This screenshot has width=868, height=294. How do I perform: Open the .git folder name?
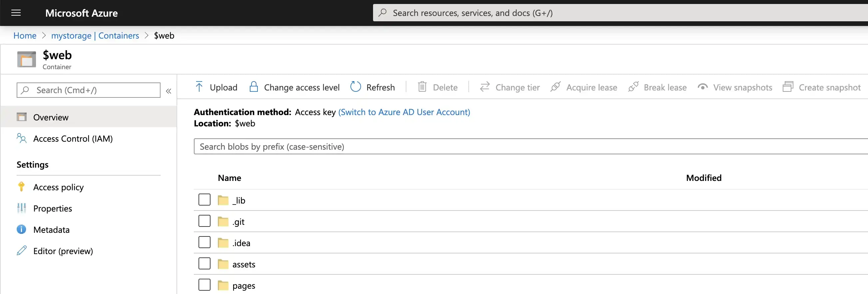(238, 222)
